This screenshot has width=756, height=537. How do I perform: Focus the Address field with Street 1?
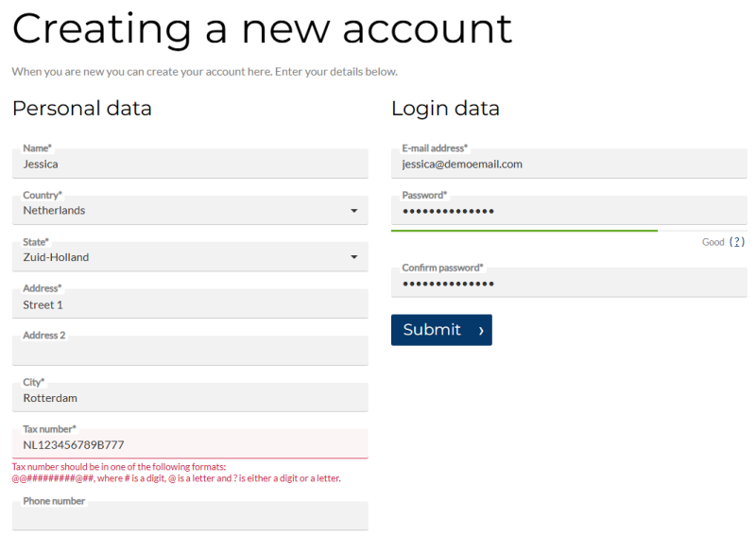point(189,304)
